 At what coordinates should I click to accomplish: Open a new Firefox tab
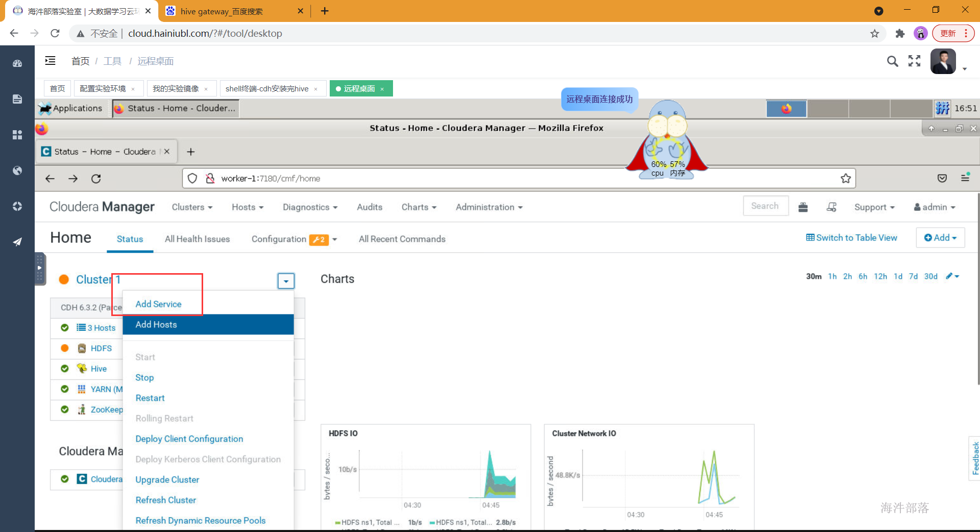pyautogui.click(x=191, y=152)
